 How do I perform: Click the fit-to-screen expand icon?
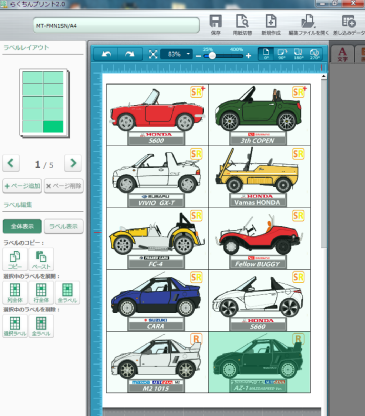[x=153, y=54]
